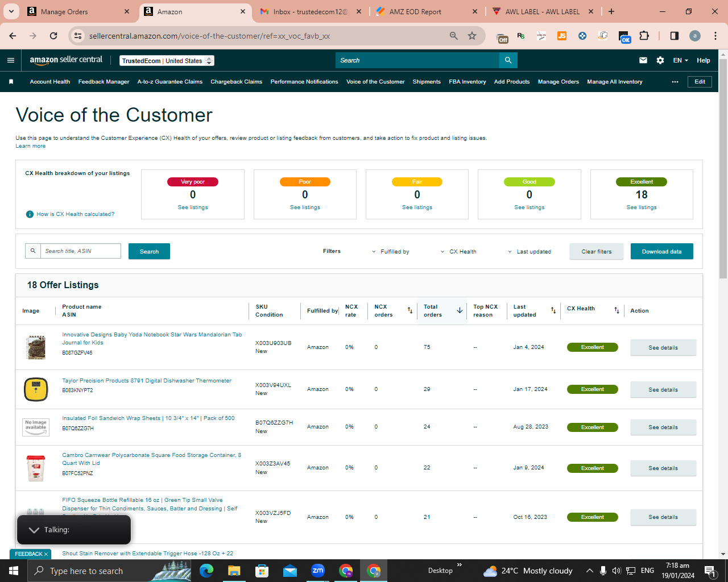Click the magnifier icon in title search box

click(33, 251)
